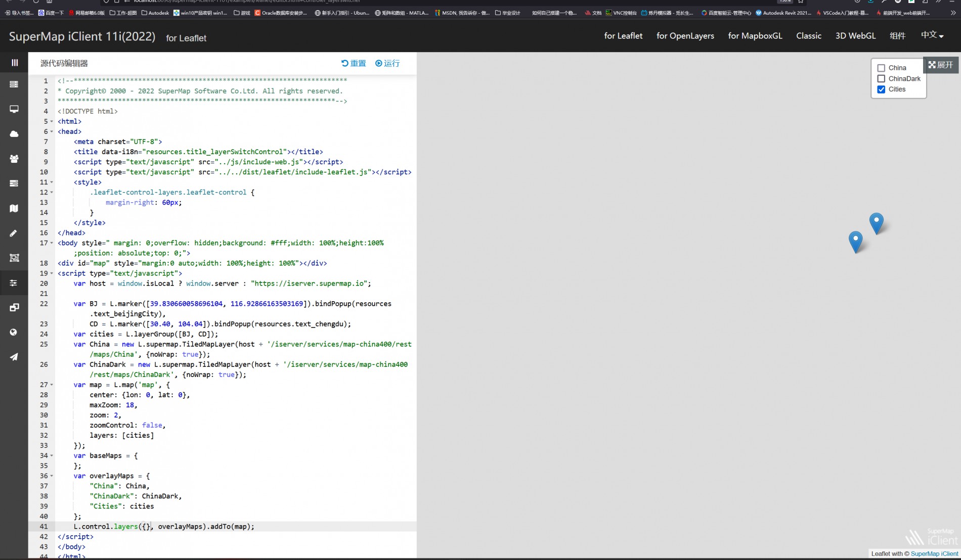Go to for Leaflet nav item
Viewport: 961px width, 560px height.
click(623, 36)
